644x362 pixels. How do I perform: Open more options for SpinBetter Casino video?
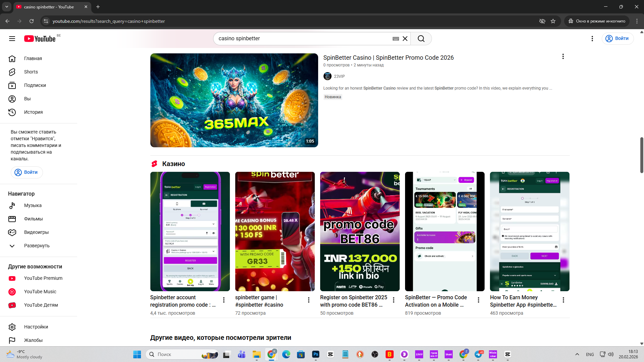tap(563, 57)
